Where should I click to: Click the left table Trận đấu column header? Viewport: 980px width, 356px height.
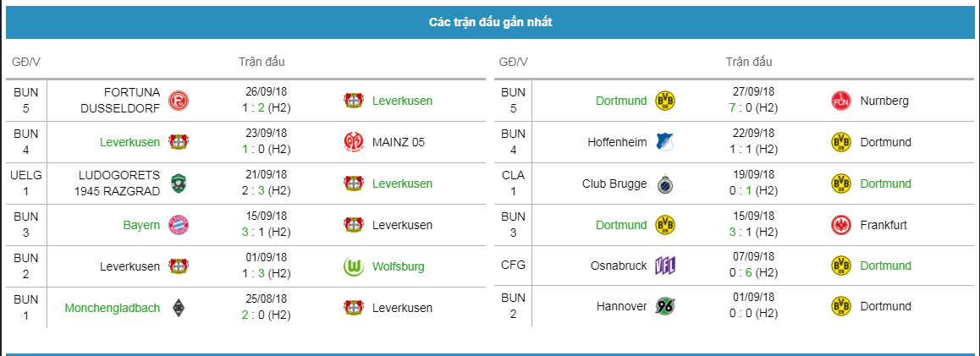pos(262,62)
